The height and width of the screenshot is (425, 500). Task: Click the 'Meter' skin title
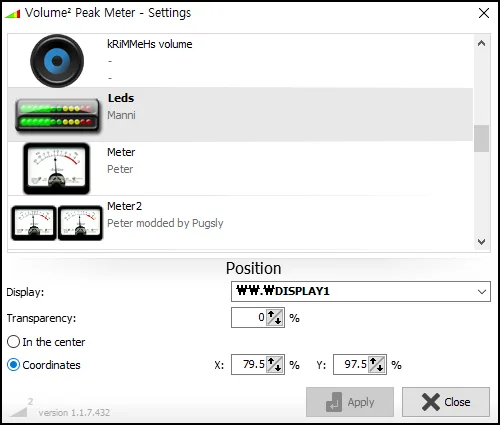pos(121,152)
